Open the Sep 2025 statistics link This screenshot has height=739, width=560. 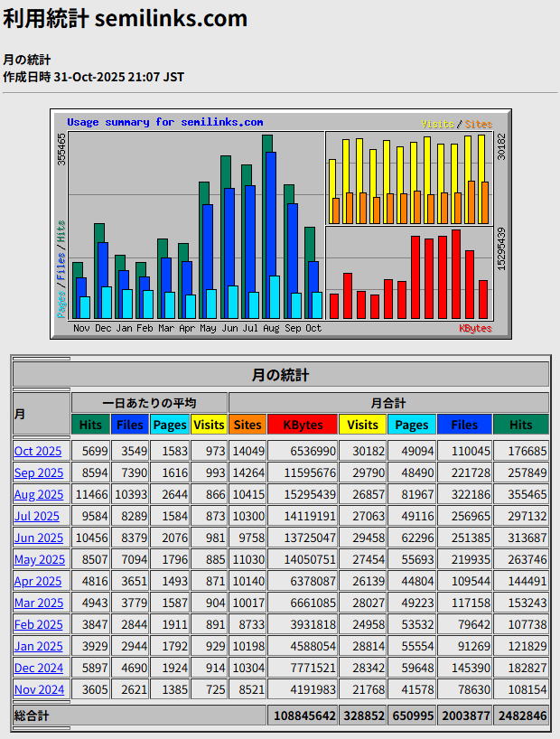click(x=39, y=472)
